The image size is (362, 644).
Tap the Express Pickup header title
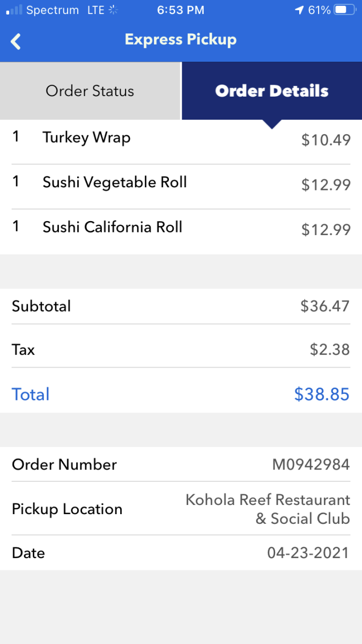click(x=181, y=40)
